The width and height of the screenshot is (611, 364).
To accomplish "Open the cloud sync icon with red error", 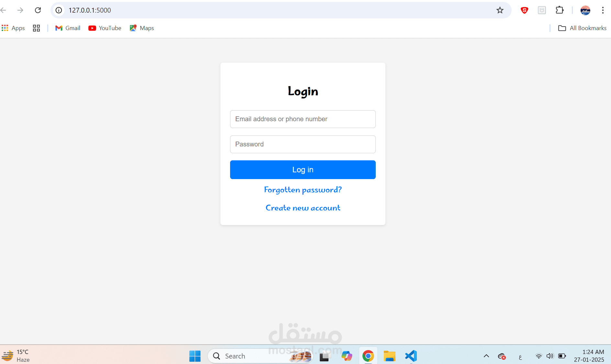I will coord(502,356).
